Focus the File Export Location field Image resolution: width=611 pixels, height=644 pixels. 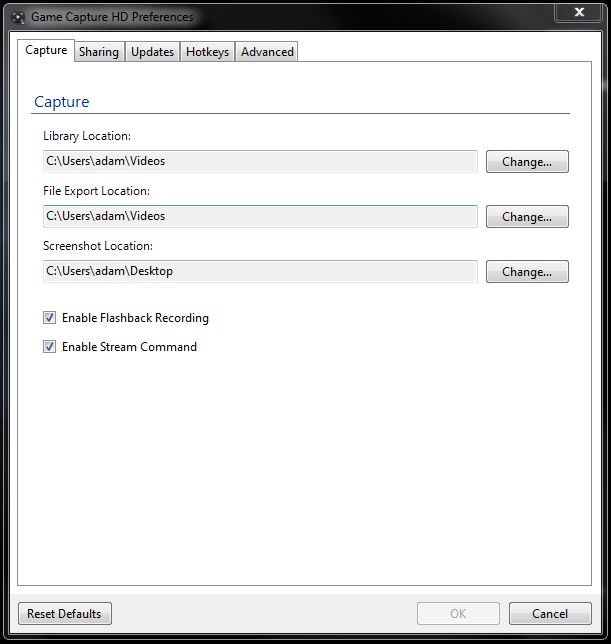pyautogui.click(x=260, y=216)
